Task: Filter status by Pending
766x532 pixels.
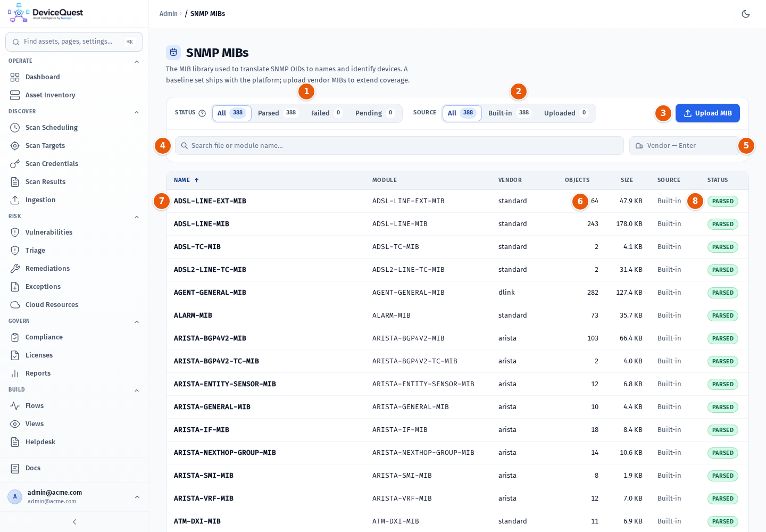Action: click(x=375, y=113)
